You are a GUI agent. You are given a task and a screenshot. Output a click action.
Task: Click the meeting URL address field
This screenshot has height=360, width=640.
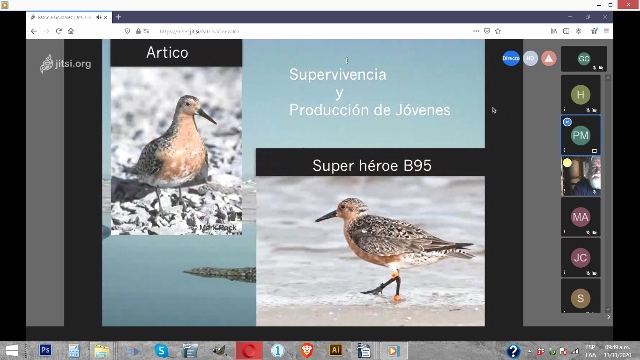click(x=310, y=31)
